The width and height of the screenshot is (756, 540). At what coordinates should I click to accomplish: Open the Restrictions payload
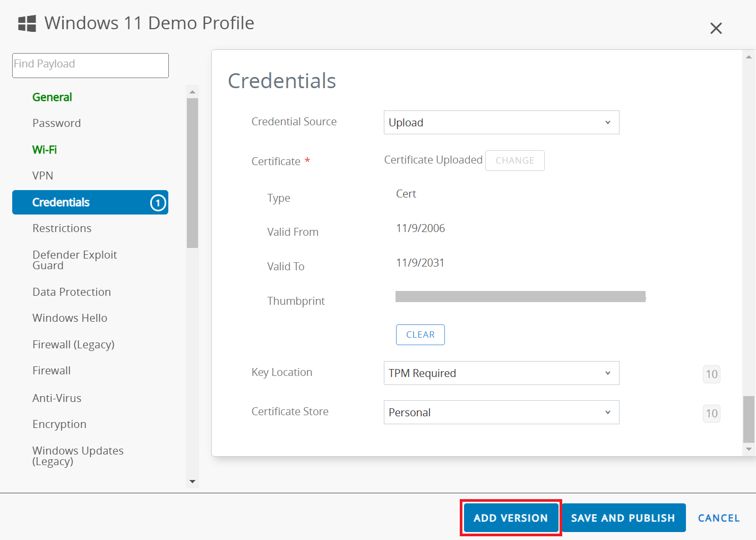pos(62,228)
